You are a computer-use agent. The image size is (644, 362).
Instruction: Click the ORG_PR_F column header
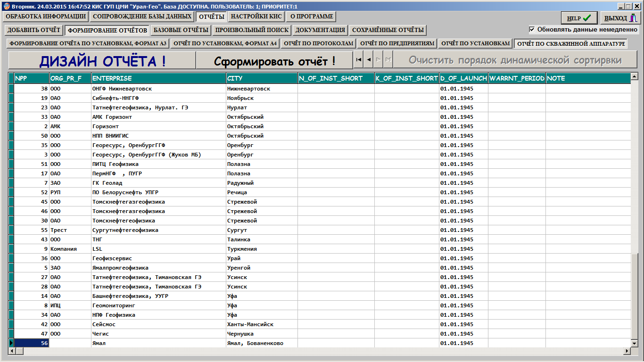(x=70, y=78)
